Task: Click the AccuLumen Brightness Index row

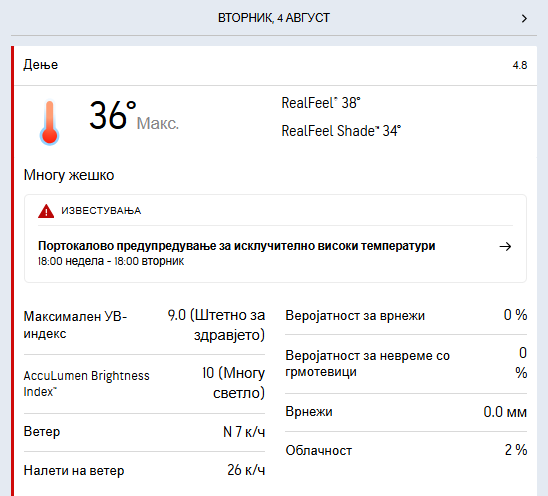Action: (x=144, y=383)
